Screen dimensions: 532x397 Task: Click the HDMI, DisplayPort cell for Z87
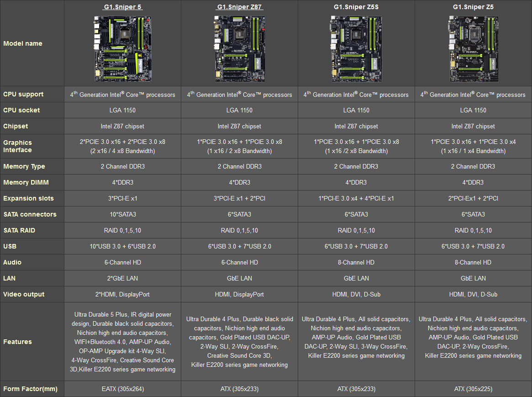(240, 295)
